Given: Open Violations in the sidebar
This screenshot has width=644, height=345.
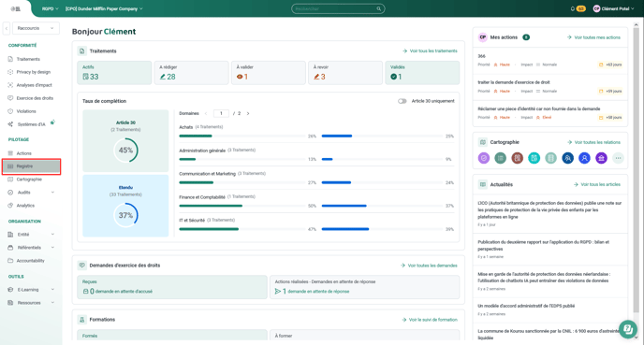Looking at the screenshot, I should click(26, 111).
